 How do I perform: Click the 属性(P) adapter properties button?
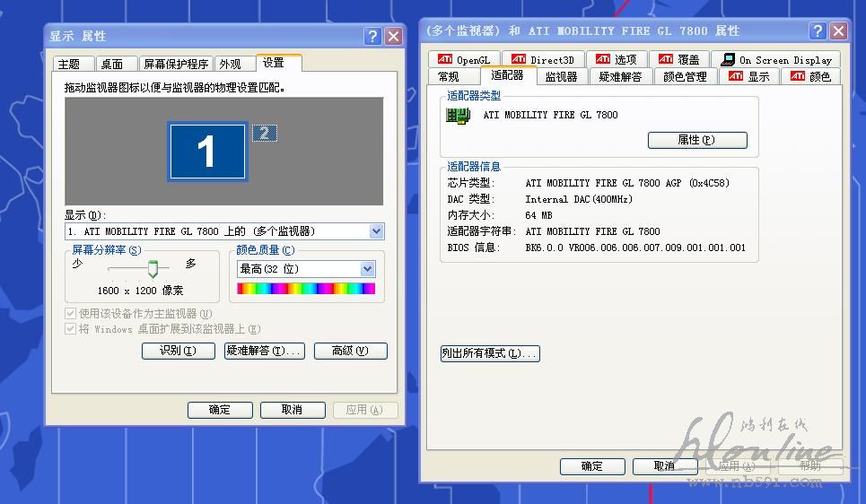click(x=696, y=141)
